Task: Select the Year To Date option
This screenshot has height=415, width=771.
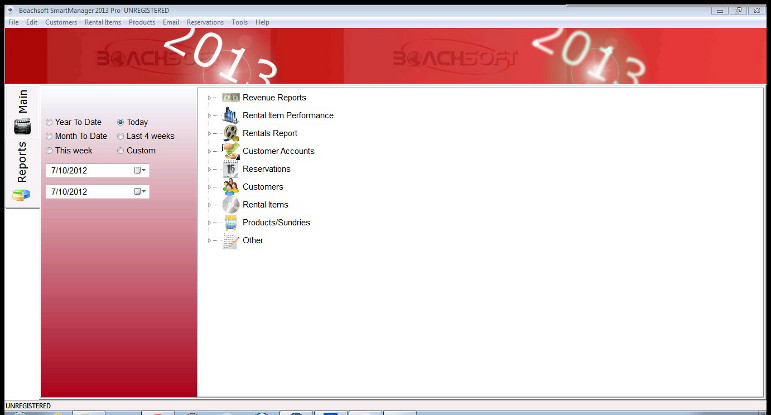Action: click(73, 122)
